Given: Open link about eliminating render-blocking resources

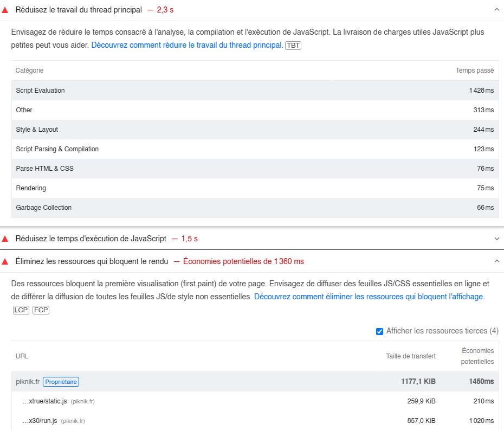Looking at the screenshot, I should tap(369, 297).
